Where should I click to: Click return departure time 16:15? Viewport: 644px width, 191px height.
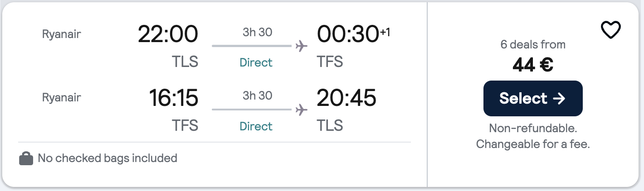point(174,98)
